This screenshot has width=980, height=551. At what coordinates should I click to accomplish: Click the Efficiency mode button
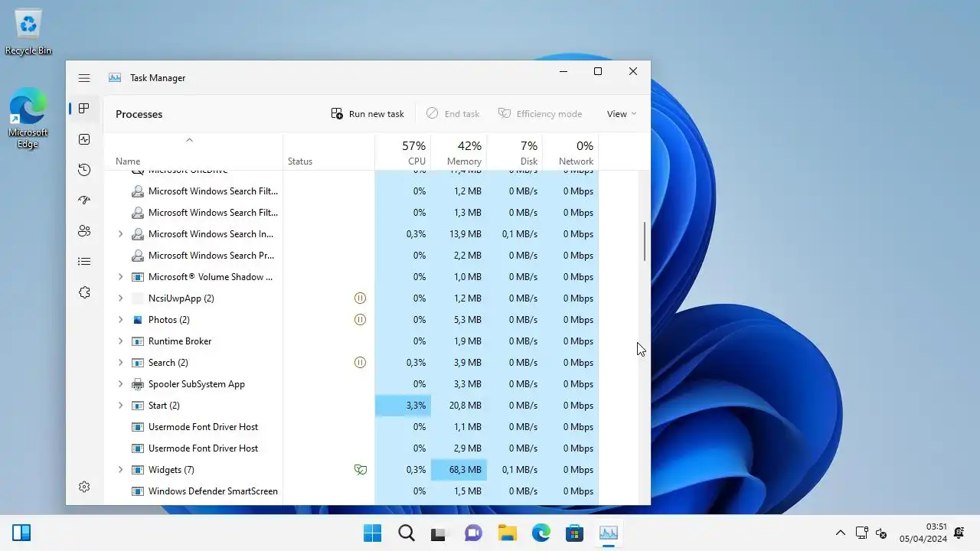tap(540, 114)
